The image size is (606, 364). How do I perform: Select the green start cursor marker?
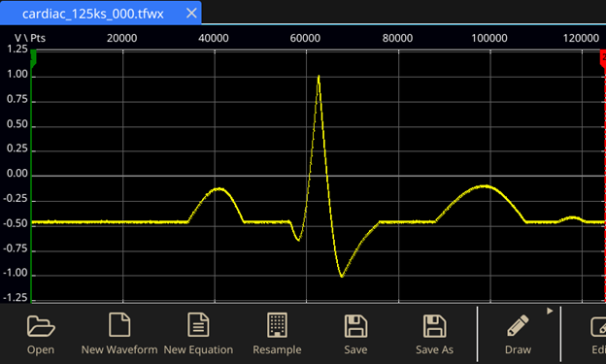click(x=33, y=58)
